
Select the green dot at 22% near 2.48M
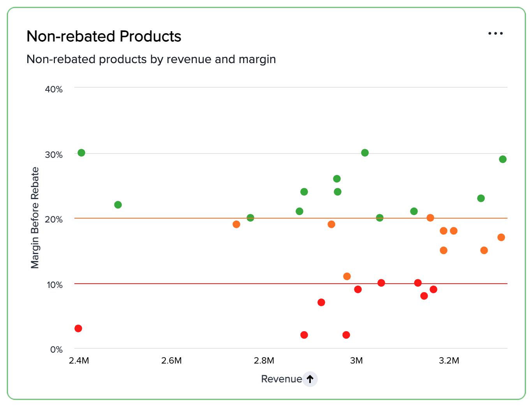pyautogui.click(x=118, y=204)
